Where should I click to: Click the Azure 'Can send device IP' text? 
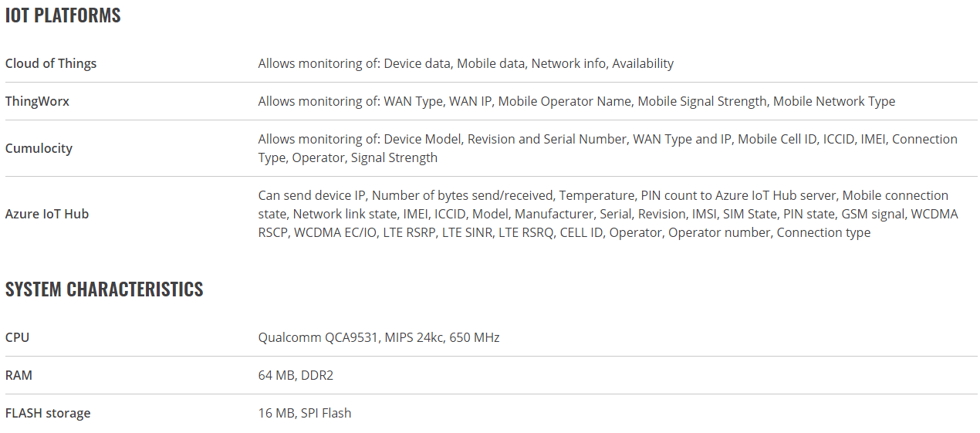(313, 195)
